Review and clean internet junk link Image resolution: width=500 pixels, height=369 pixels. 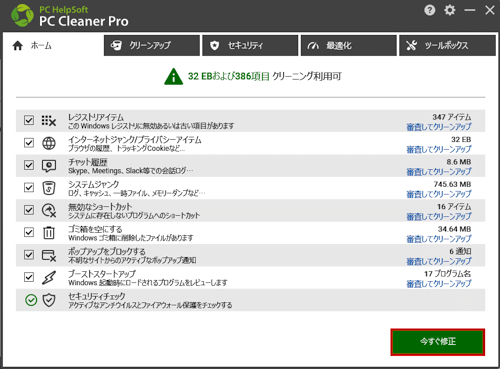(x=439, y=149)
